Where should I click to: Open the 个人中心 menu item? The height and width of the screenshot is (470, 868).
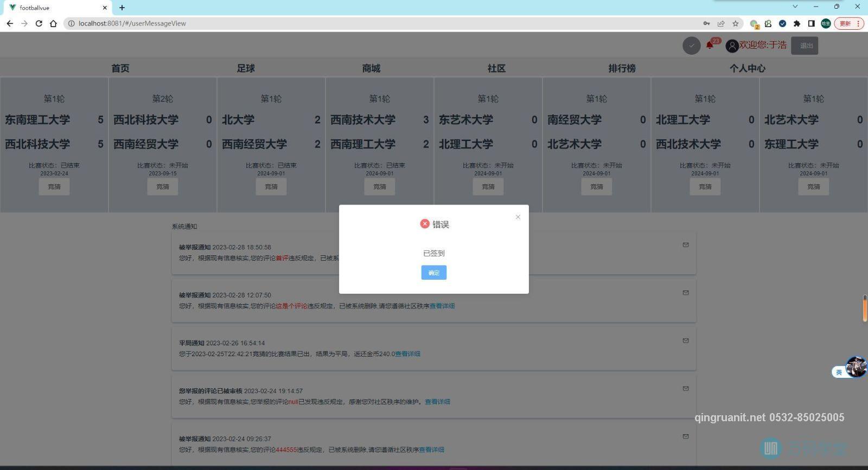click(747, 68)
